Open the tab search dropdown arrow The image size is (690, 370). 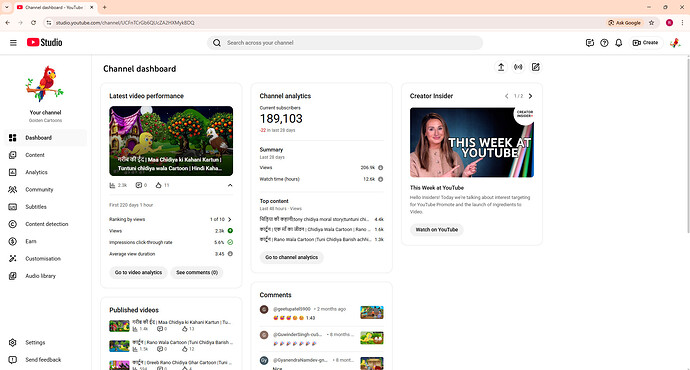click(7, 7)
